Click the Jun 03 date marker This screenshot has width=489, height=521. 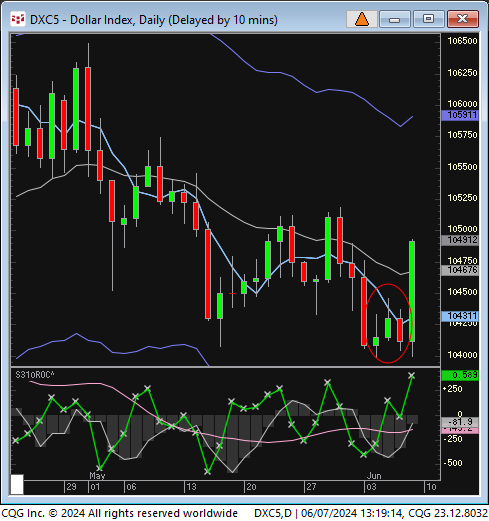371,487
